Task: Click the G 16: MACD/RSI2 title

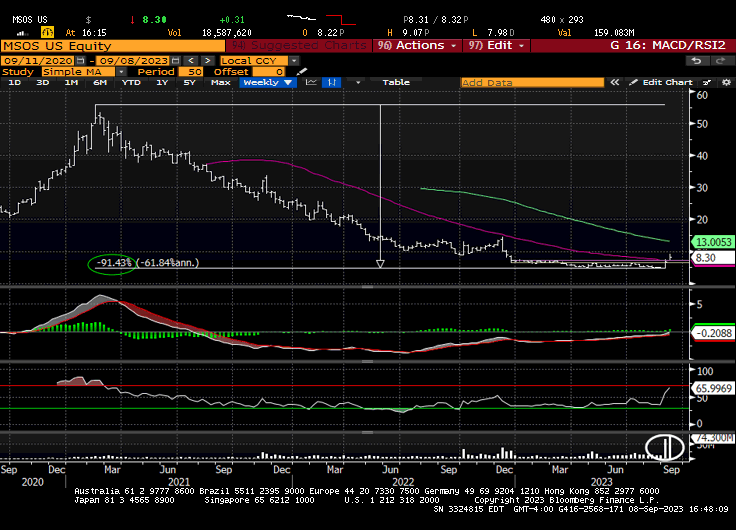Action: (x=667, y=46)
